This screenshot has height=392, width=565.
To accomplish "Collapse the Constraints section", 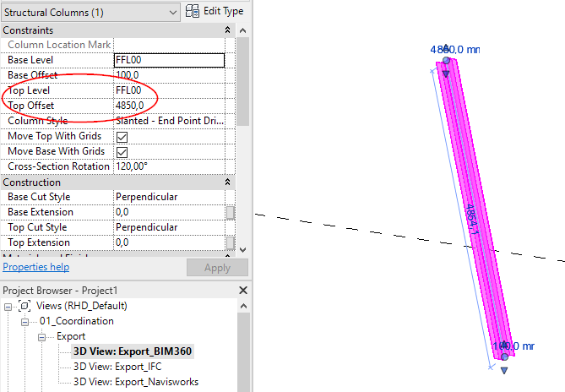I will click(227, 30).
